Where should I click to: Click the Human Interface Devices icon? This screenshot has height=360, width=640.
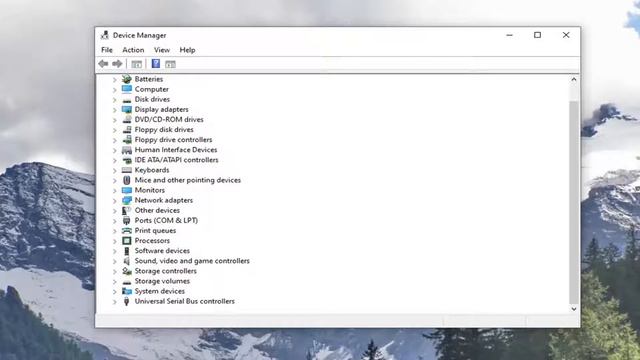[x=127, y=150]
